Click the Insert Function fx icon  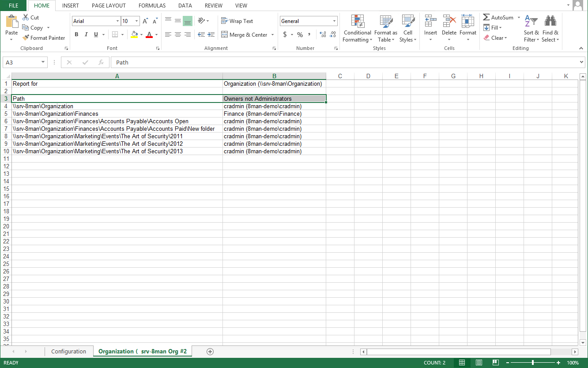click(x=101, y=62)
